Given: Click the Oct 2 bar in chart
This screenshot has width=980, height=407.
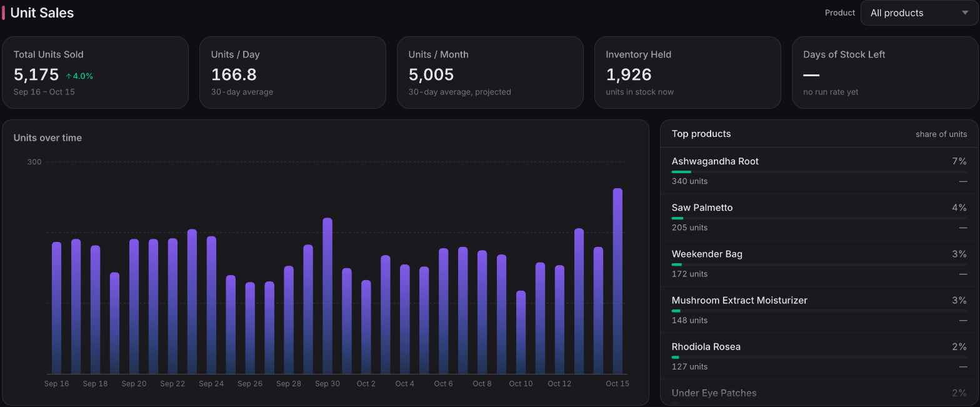Looking at the screenshot, I should 366,327.
